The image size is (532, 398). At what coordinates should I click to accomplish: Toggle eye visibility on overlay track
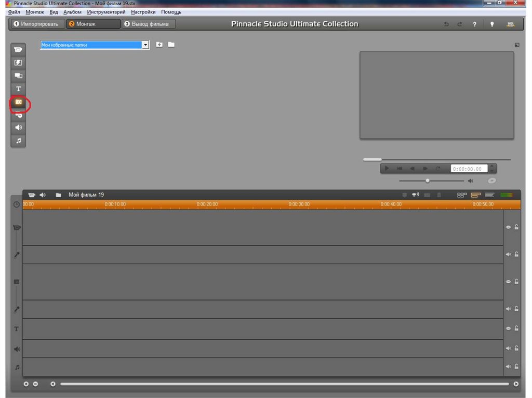[508, 282]
